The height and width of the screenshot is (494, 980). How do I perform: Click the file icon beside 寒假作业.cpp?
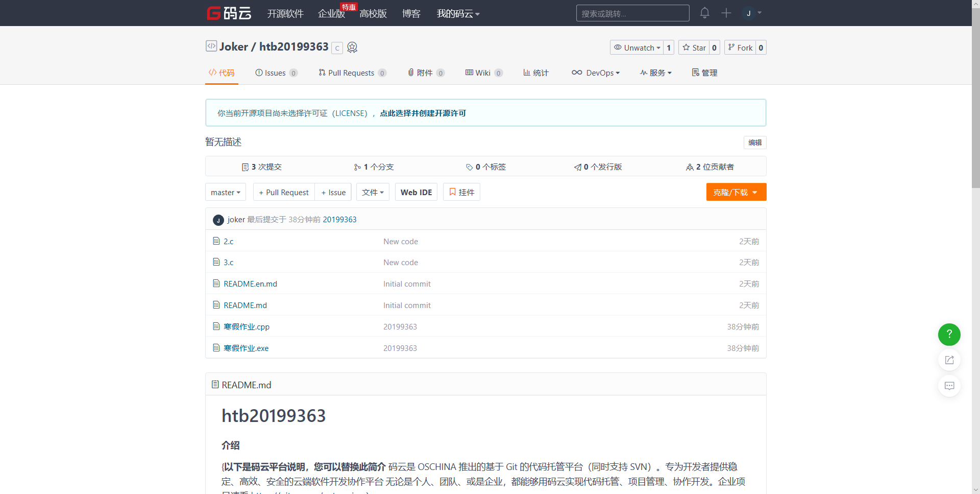216,326
